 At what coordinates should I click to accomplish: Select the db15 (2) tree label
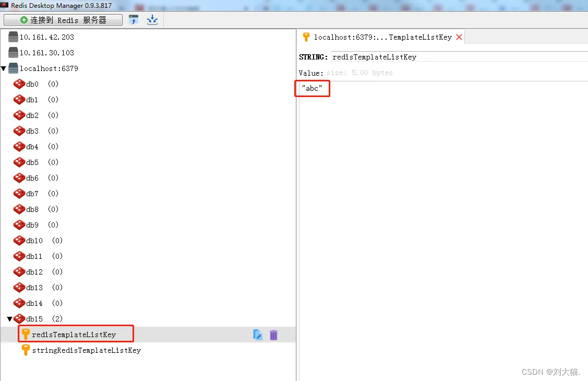pos(44,319)
